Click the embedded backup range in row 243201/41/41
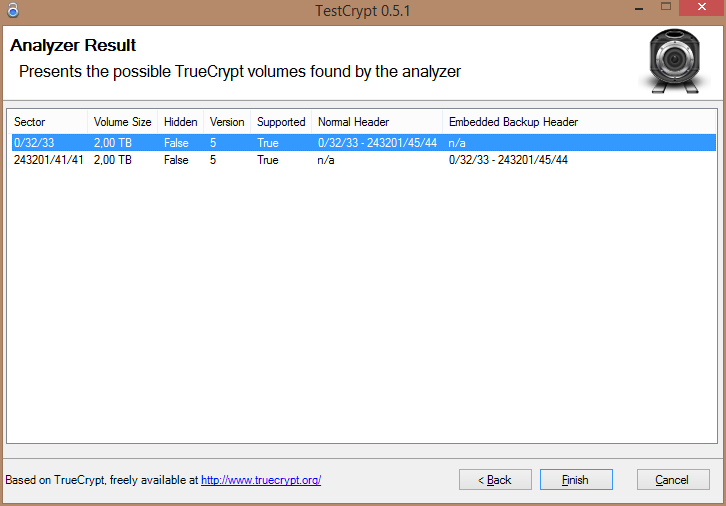The height and width of the screenshot is (506, 726). pos(508,160)
